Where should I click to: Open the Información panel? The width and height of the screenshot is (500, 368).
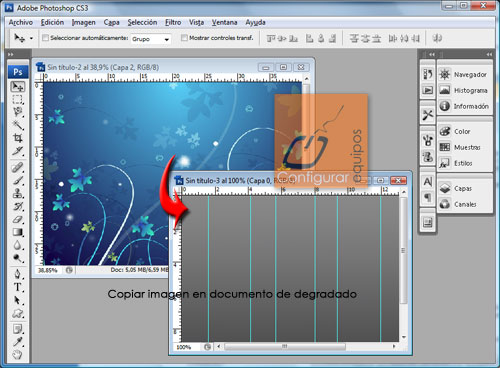click(x=465, y=106)
